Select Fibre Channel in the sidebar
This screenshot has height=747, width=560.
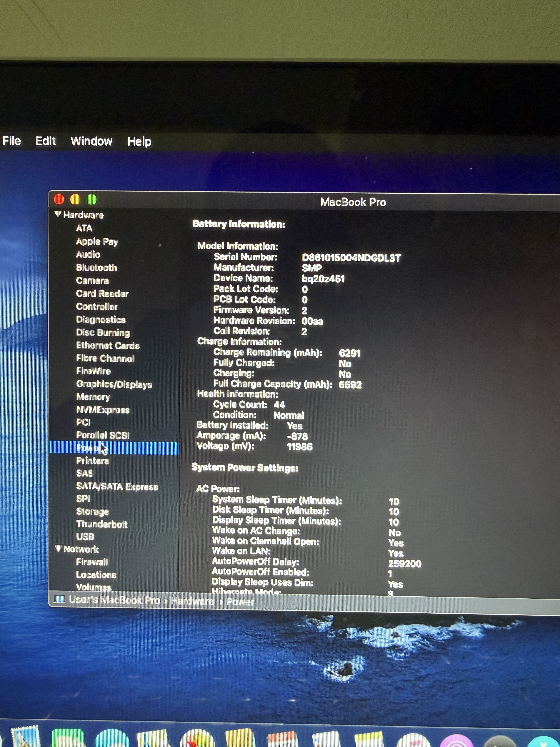(x=105, y=358)
